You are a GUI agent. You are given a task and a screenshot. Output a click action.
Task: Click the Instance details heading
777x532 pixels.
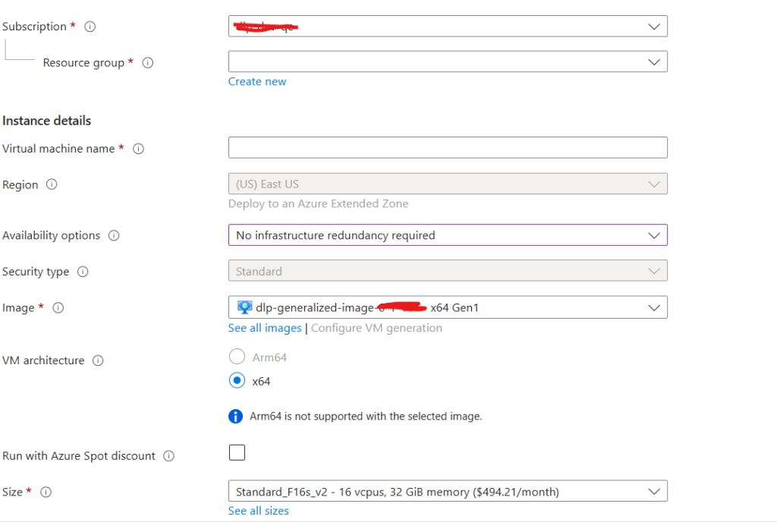tap(46, 121)
